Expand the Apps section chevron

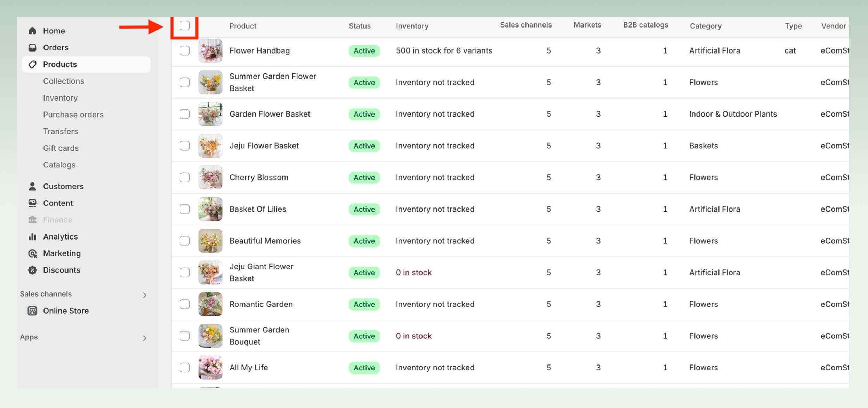pyautogui.click(x=145, y=338)
